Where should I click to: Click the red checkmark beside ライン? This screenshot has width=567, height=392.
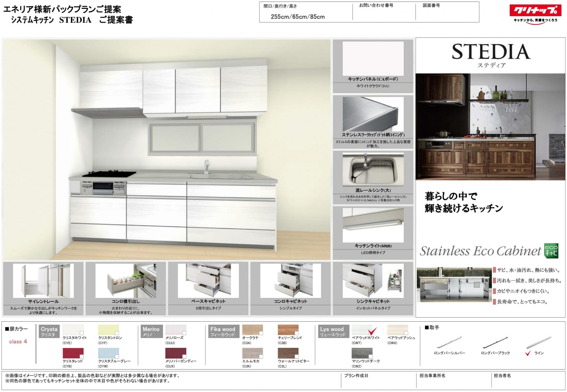(528, 353)
